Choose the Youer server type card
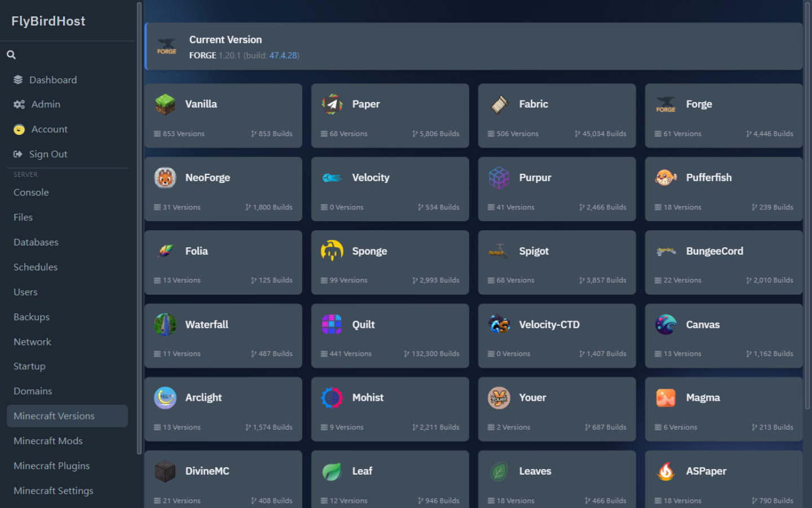 click(x=557, y=409)
